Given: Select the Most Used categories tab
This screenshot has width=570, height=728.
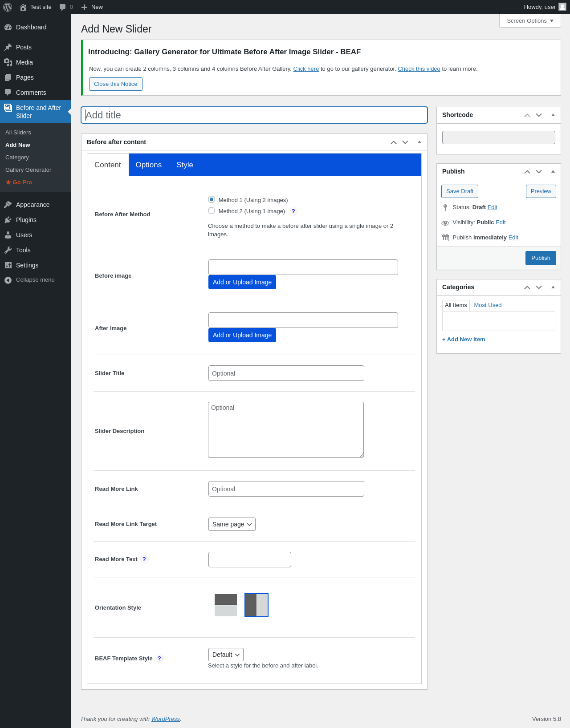Looking at the screenshot, I should 488,305.
